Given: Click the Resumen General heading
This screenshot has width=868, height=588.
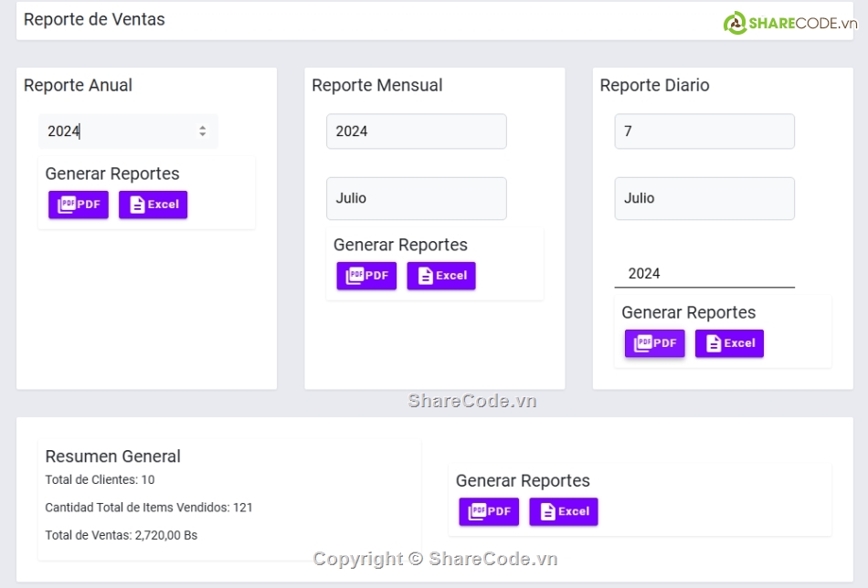Looking at the screenshot, I should (x=112, y=457).
